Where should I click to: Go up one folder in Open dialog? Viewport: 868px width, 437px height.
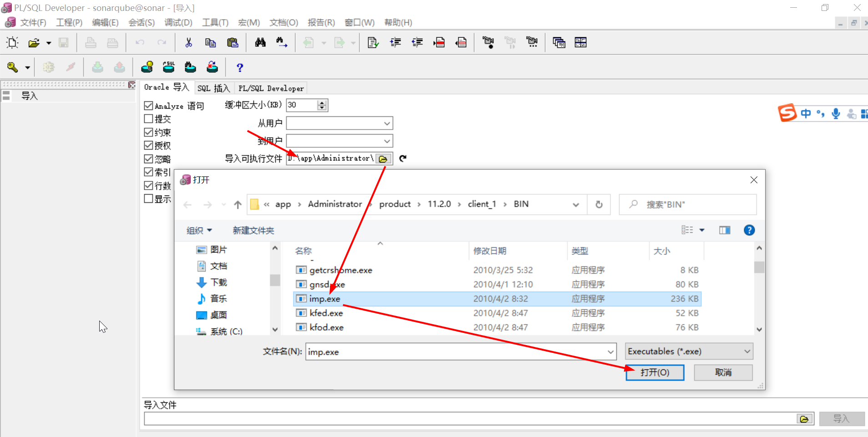238,205
